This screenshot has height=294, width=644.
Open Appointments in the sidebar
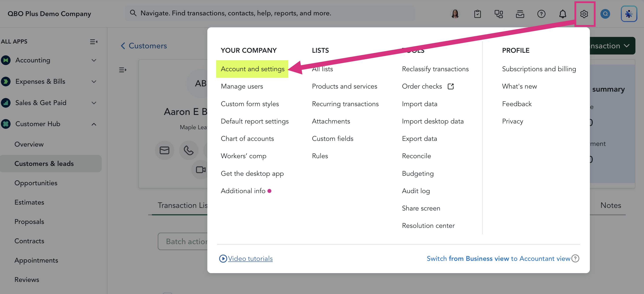point(36,260)
